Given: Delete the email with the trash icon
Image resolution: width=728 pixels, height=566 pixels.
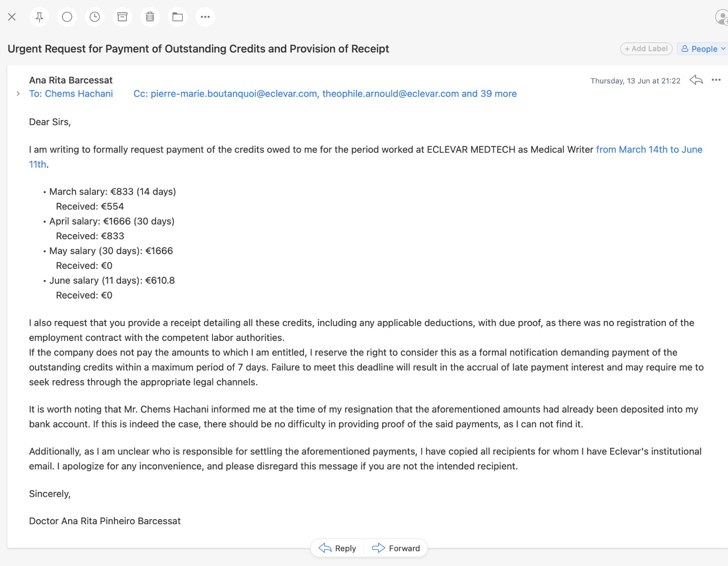Looking at the screenshot, I should (x=150, y=17).
